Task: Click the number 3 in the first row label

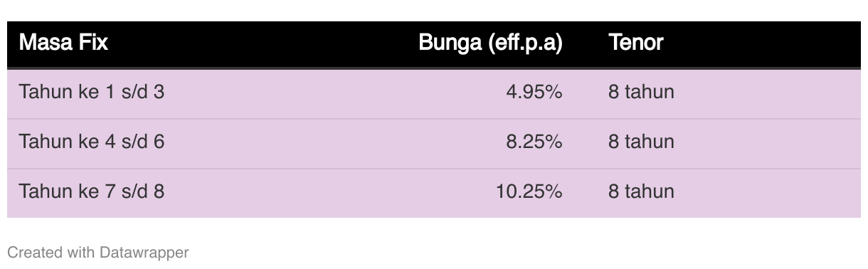Action: [x=159, y=92]
